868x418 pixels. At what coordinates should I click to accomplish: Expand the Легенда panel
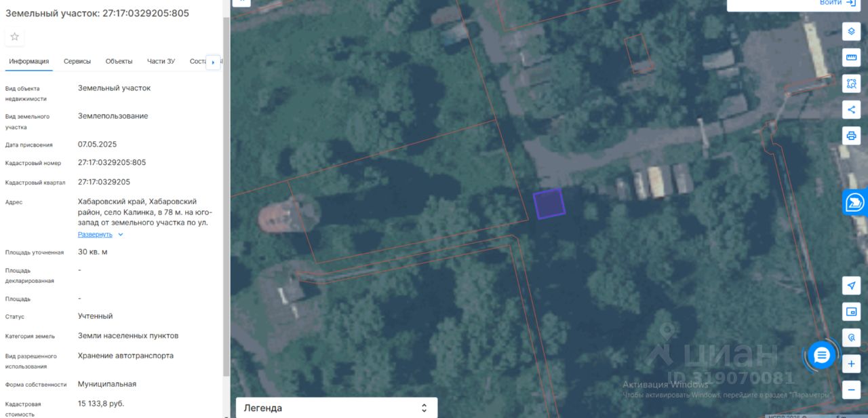336,408
